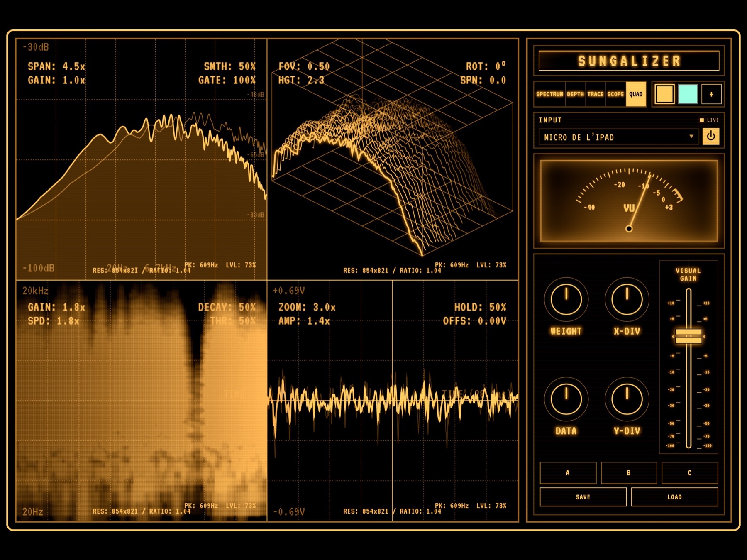
Task: Click the THR: 50% value
Action: 233,321
